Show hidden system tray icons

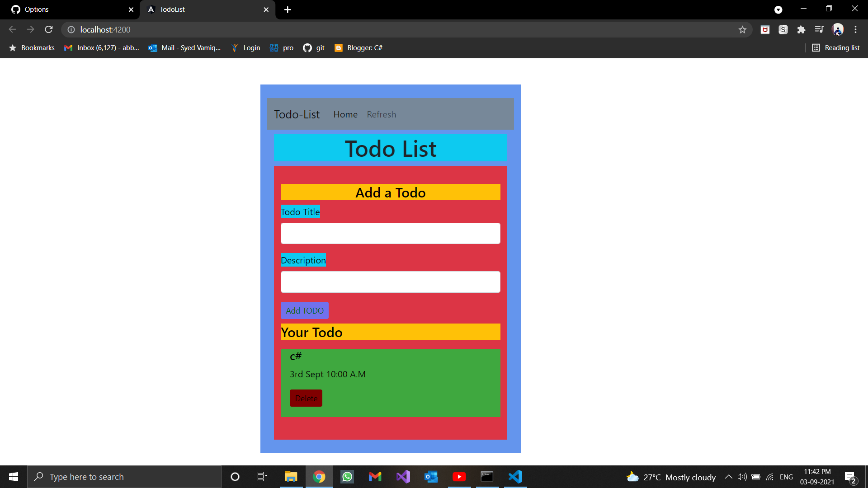pos(729,477)
